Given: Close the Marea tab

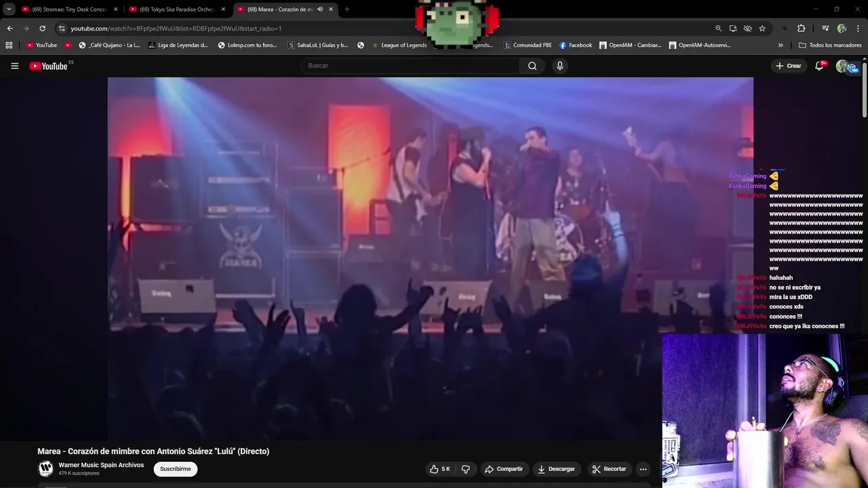Looking at the screenshot, I should 331,9.
